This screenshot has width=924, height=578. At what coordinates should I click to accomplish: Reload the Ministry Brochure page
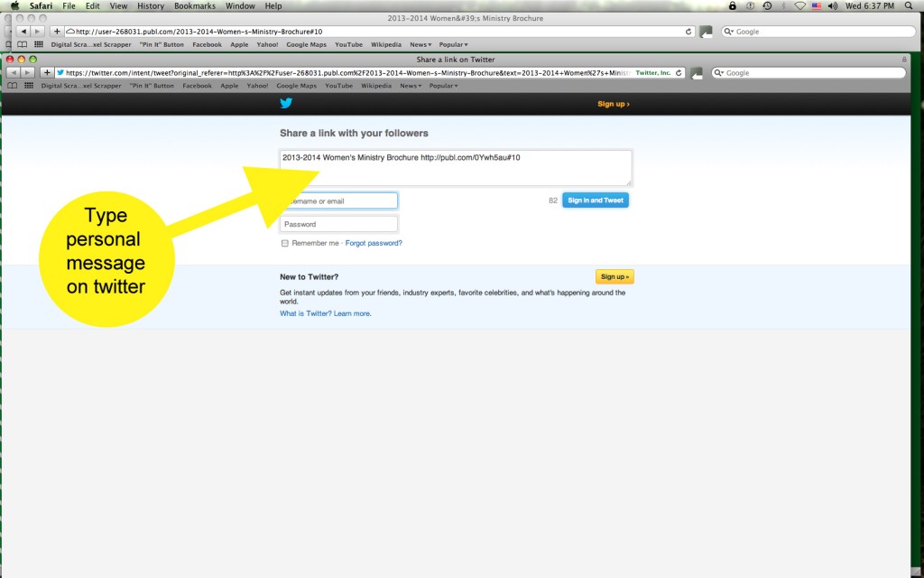click(688, 32)
